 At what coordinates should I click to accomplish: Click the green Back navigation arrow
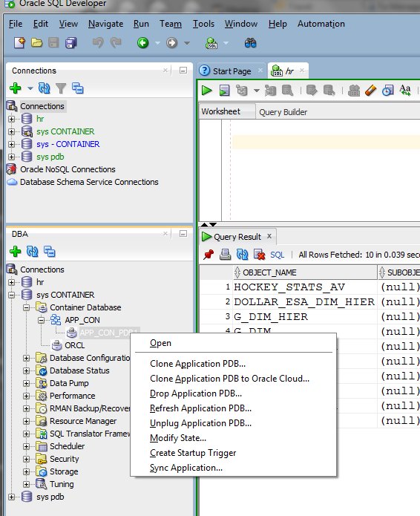(142, 43)
